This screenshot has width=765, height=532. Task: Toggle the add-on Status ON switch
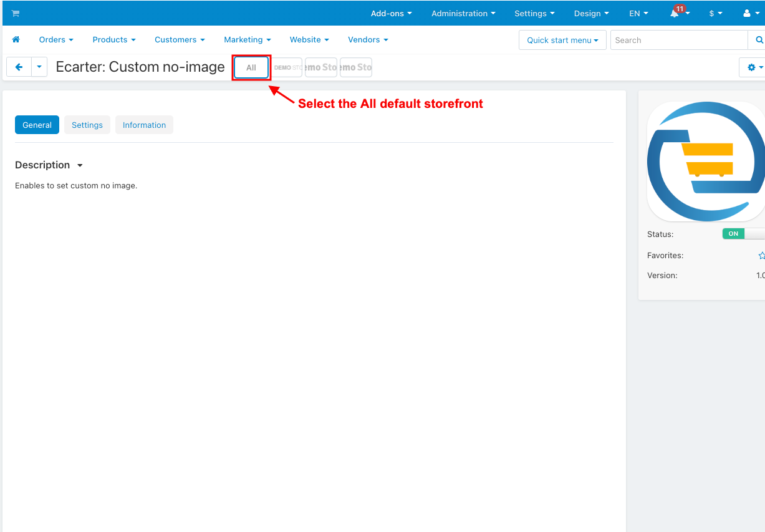pyautogui.click(x=743, y=234)
